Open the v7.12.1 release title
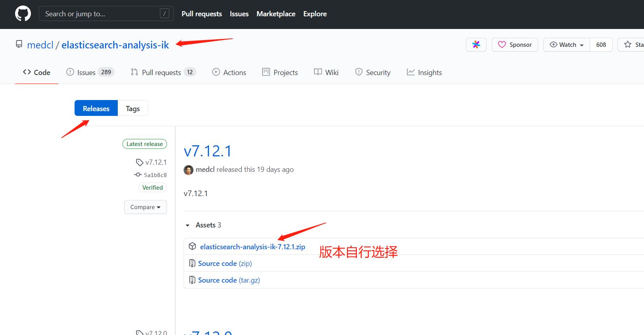The height and width of the screenshot is (335, 644). coord(207,151)
